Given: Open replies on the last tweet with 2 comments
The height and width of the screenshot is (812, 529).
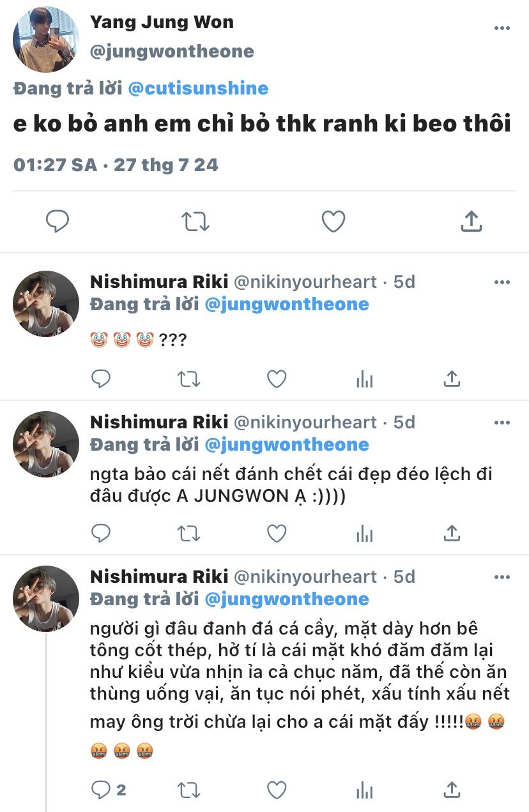Looking at the screenshot, I should [x=107, y=790].
